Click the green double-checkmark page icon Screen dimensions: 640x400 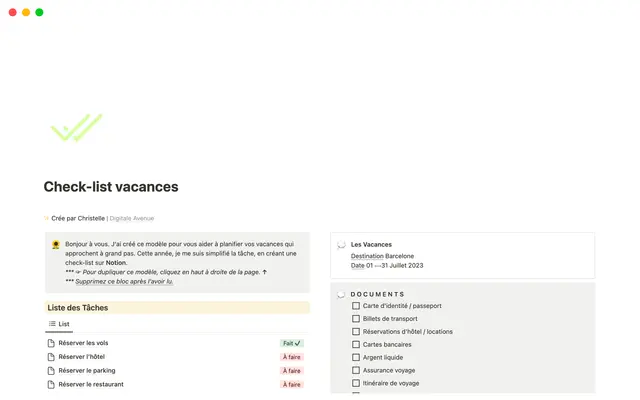76,128
